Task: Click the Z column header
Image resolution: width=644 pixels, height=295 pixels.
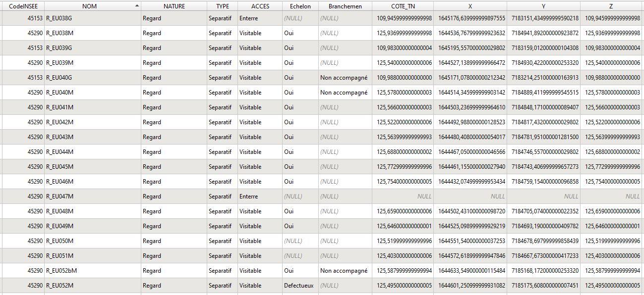Action: coord(611,6)
